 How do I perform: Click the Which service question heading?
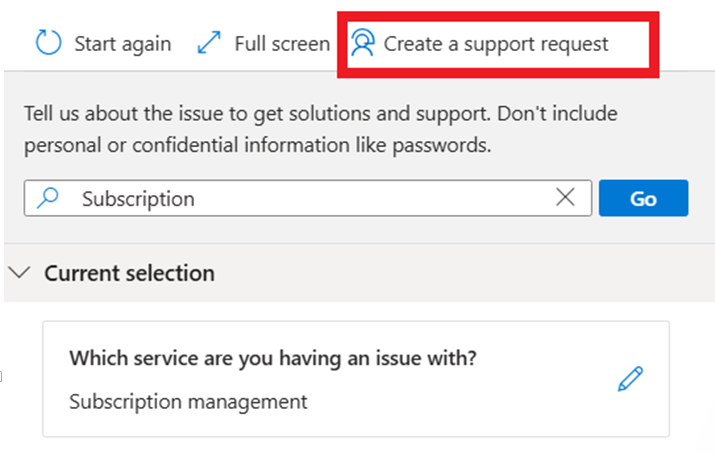tap(272, 358)
